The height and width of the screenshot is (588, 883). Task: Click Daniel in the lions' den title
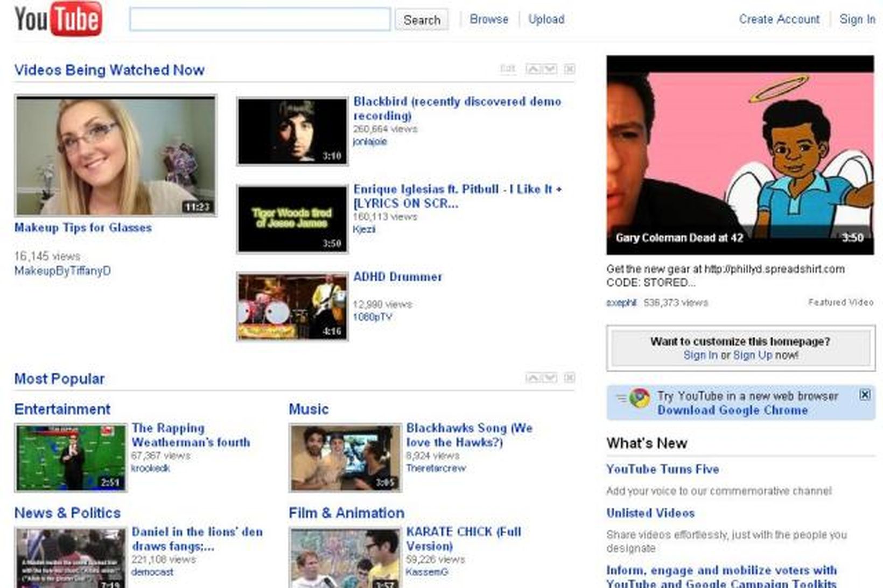(197, 539)
